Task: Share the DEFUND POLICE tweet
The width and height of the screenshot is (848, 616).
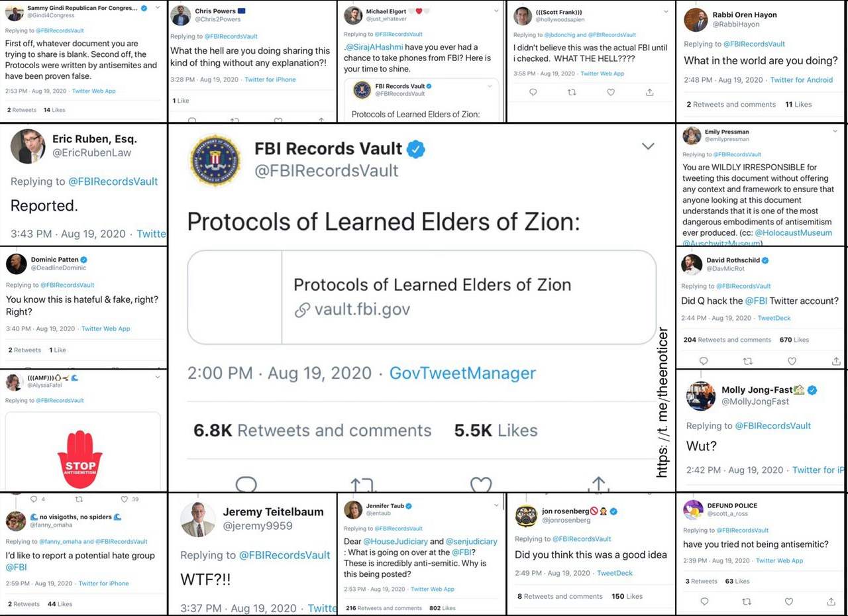Action: pyautogui.click(x=831, y=601)
